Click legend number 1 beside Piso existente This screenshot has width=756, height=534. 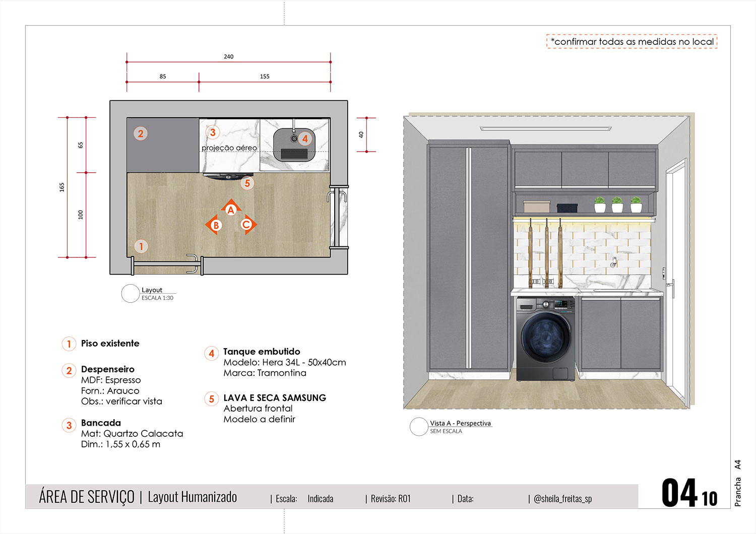69,344
